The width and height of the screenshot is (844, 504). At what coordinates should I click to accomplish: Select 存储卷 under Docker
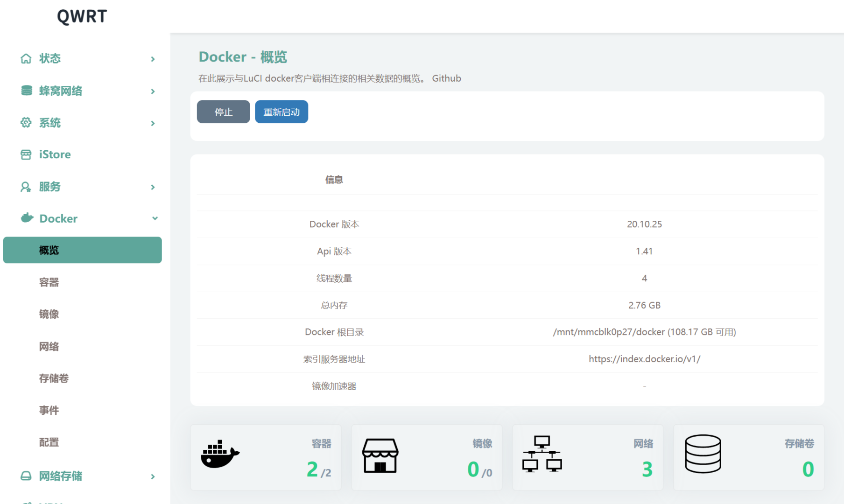coord(54,378)
